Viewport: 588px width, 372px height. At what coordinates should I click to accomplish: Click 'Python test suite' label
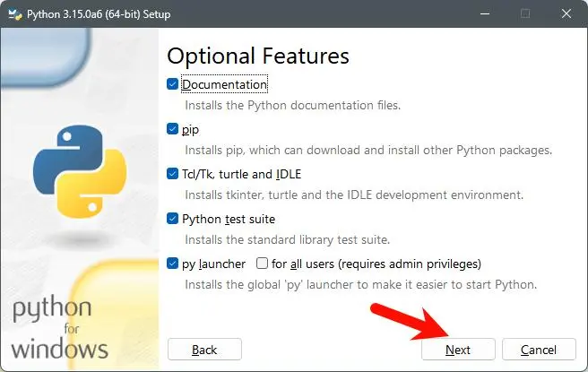tap(229, 219)
